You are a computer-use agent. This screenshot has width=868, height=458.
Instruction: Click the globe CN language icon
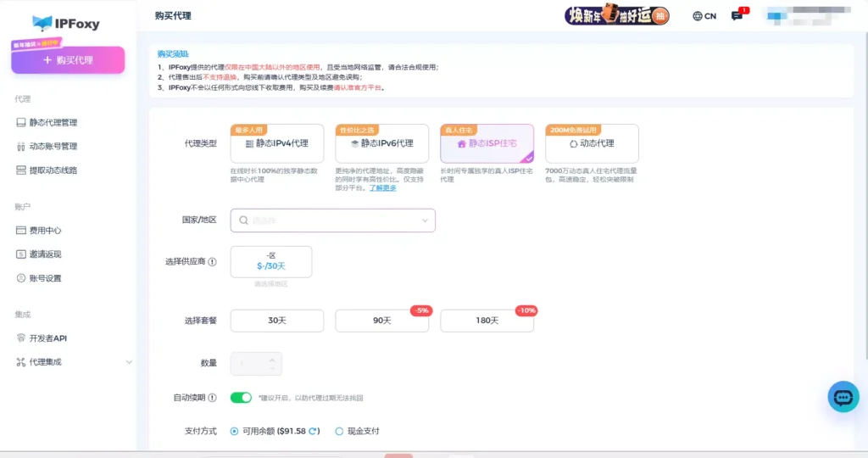coord(704,16)
